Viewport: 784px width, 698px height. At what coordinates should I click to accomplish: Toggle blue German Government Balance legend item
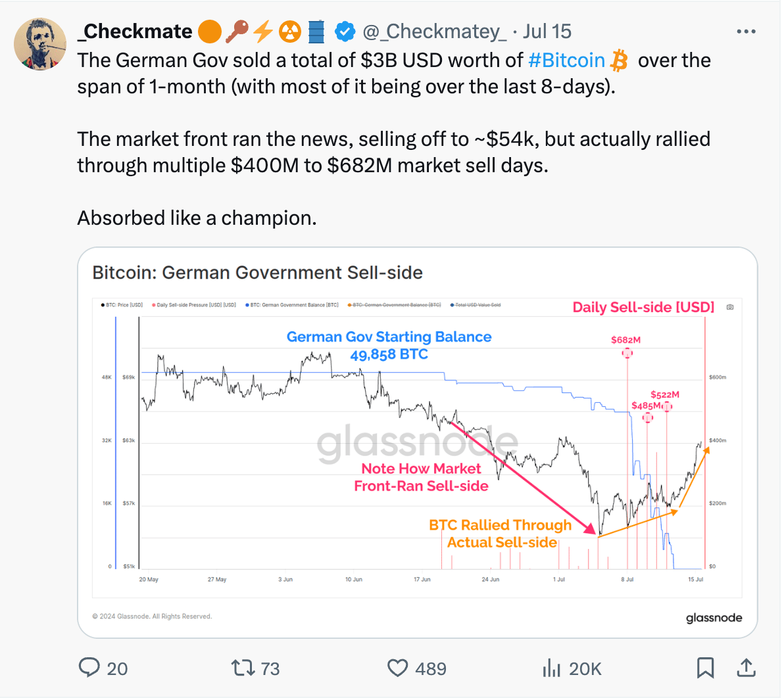(292, 305)
